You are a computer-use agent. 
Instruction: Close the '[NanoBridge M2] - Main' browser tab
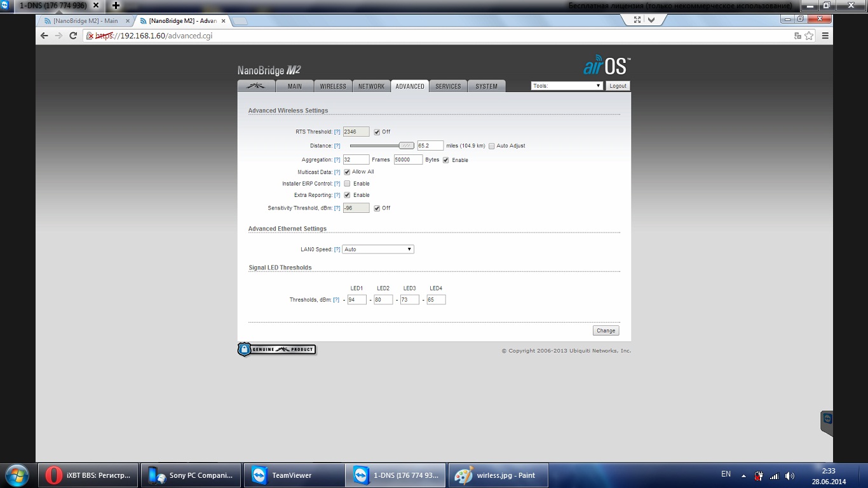tap(128, 21)
